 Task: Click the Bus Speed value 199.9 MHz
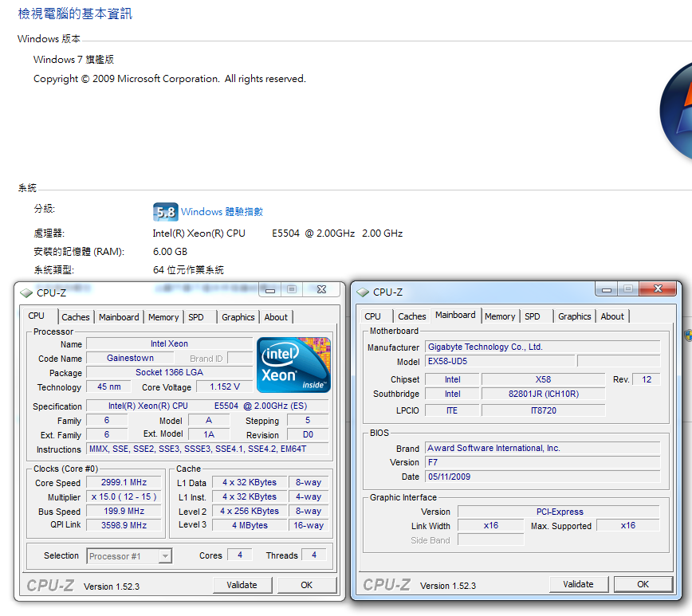(x=124, y=511)
